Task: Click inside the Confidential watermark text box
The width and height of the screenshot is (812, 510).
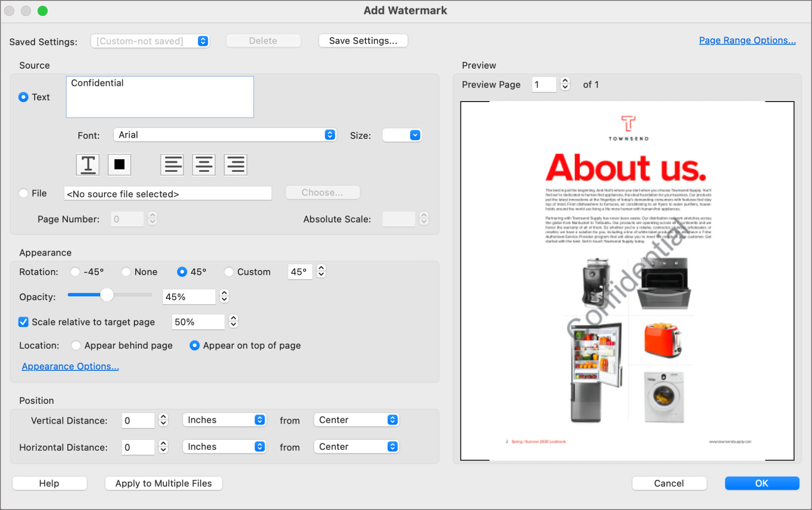Action: 159,96
